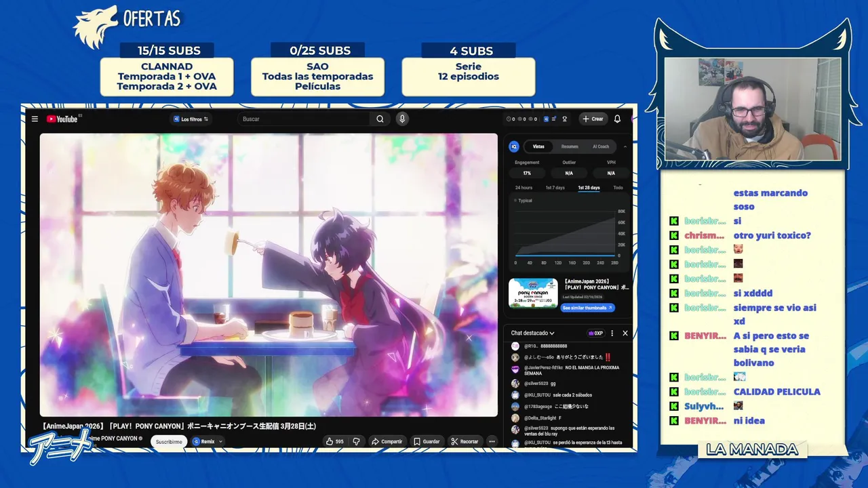Click the VPH N/A value
This screenshot has height=488, width=868.
611,173
